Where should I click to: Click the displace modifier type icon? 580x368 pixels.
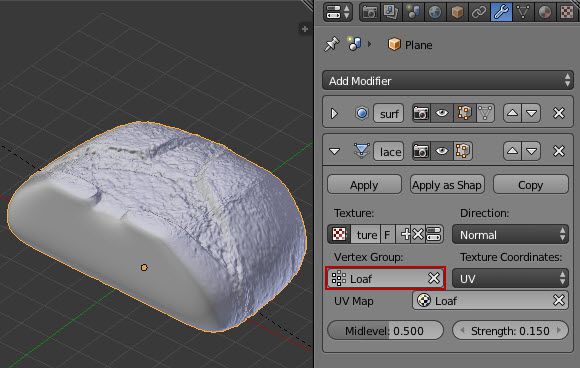pyautogui.click(x=361, y=151)
